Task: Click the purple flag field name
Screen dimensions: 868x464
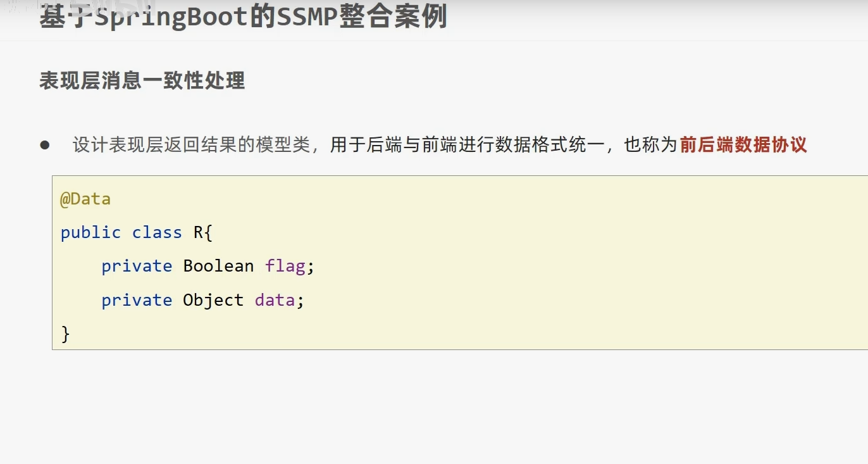Action: [x=285, y=266]
